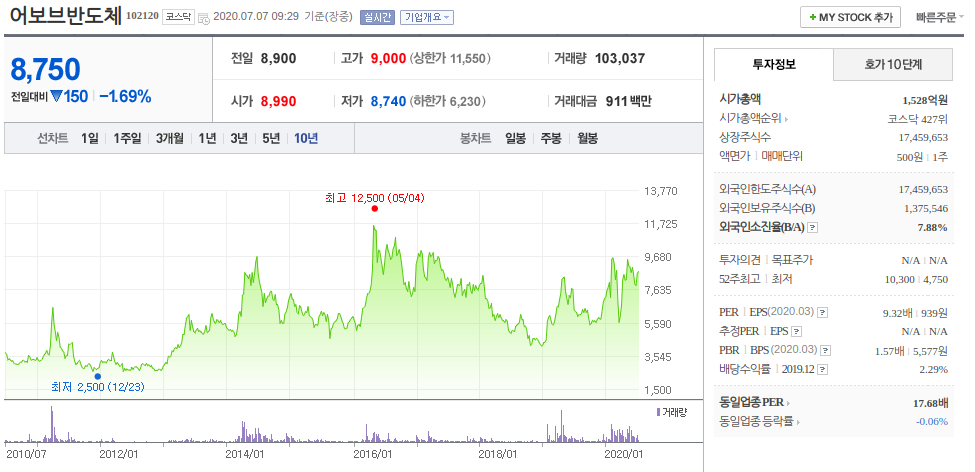Click the blue 최저 2,500 marker dot
The height and width of the screenshot is (472, 975).
tap(98, 376)
